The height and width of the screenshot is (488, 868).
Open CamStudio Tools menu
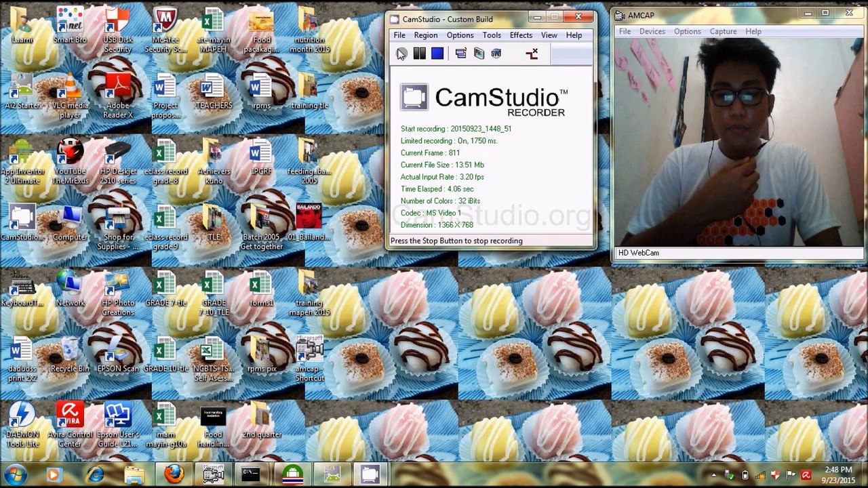[x=492, y=35]
